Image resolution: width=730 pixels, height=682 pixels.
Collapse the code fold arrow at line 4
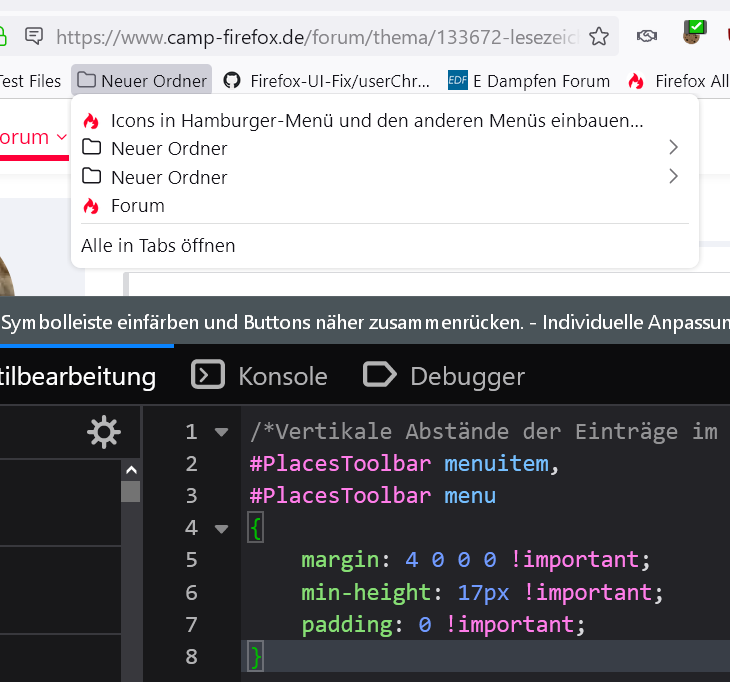pos(221,528)
